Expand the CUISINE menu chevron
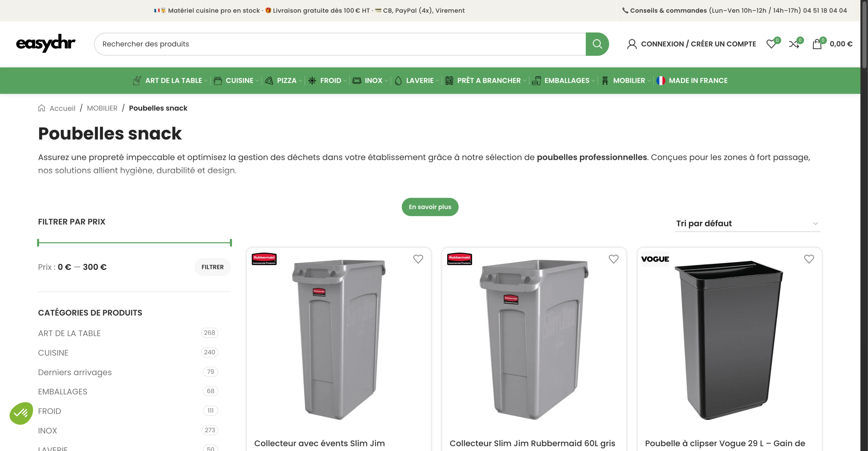The image size is (868, 451). [x=257, y=81]
